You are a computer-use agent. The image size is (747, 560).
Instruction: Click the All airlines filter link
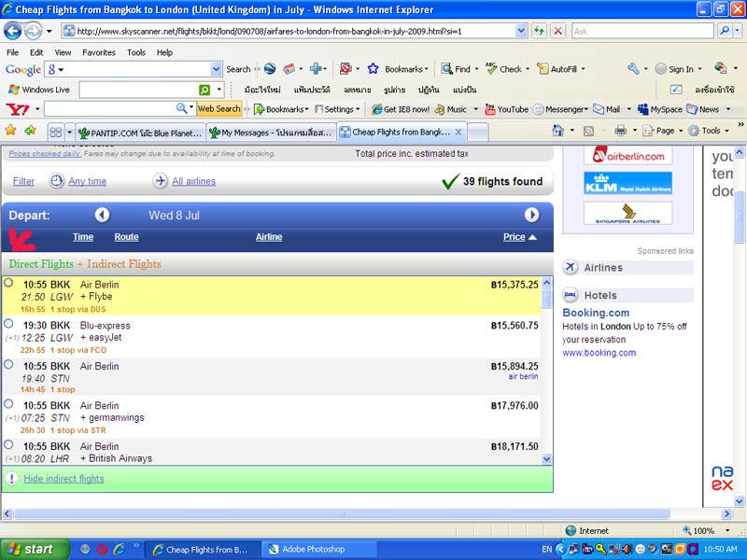[x=193, y=181]
